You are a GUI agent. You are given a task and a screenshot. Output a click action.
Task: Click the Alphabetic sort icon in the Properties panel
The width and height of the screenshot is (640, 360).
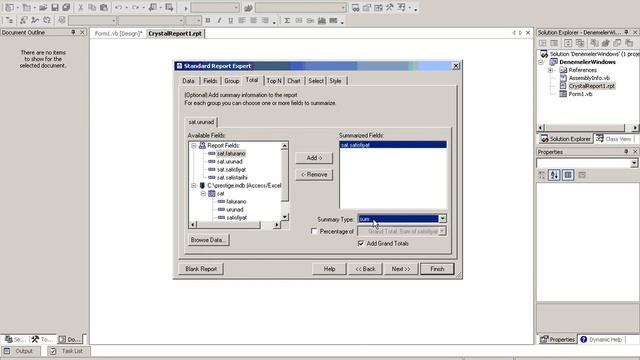(554, 175)
